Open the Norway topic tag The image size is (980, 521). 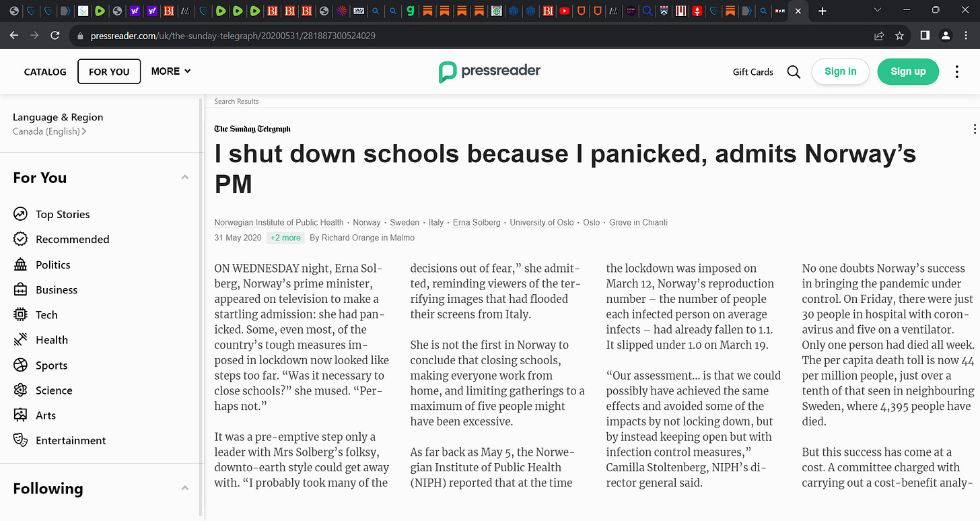coord(367,223)
